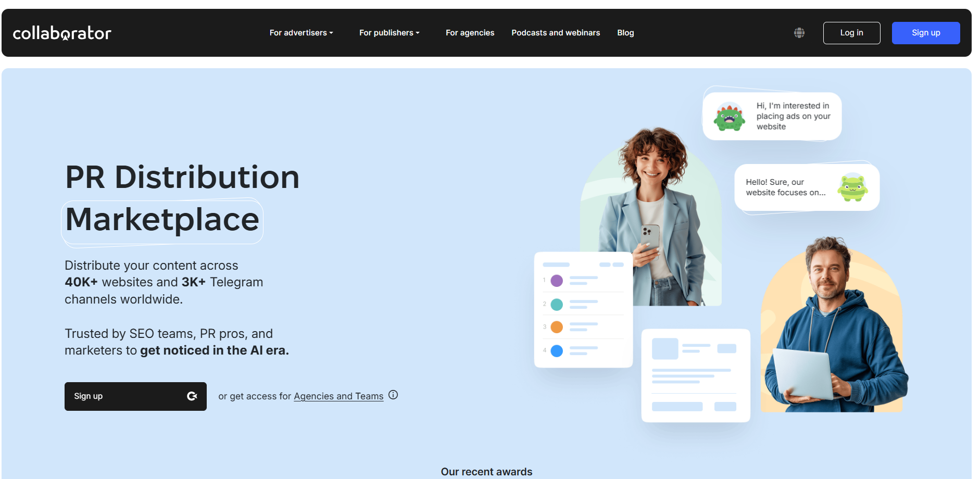Go to Podcasts and webinars
This screenshot has width=980, height=479.
point(556,33)
